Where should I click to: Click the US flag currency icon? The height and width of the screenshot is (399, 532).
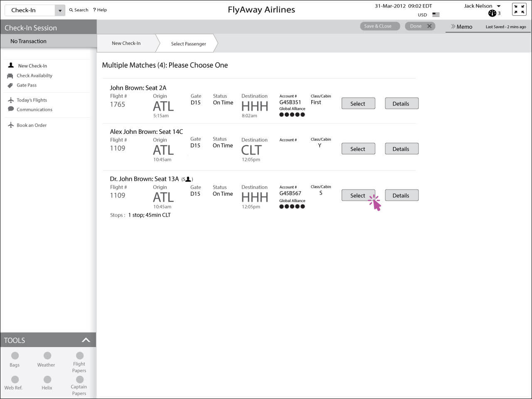436,15
